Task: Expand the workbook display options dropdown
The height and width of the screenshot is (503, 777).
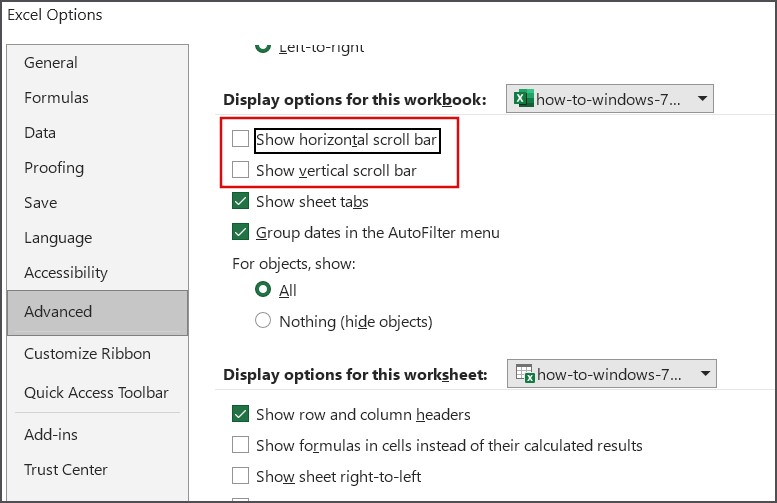Action: pyautogui.click(x=702, y=99)
